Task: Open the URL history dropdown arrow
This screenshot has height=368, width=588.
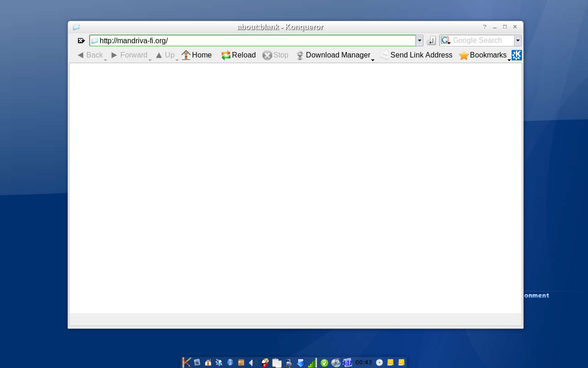Action: click(420, 40)
